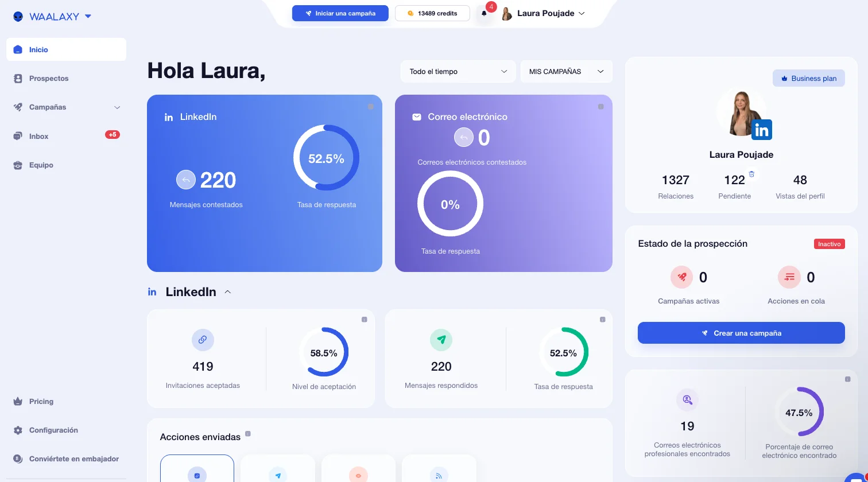Click the info icon on the 47.5% email card

(x=848, y=379)
